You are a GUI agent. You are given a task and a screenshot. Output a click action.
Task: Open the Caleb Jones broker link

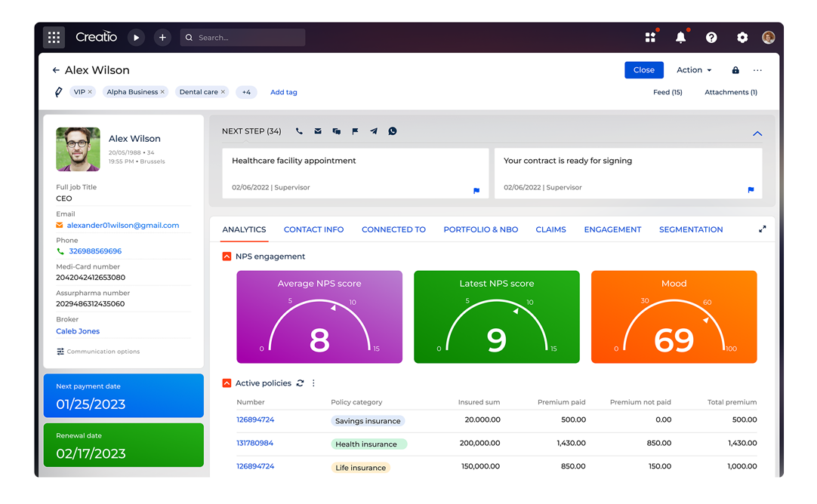click(x=78, y=331)
